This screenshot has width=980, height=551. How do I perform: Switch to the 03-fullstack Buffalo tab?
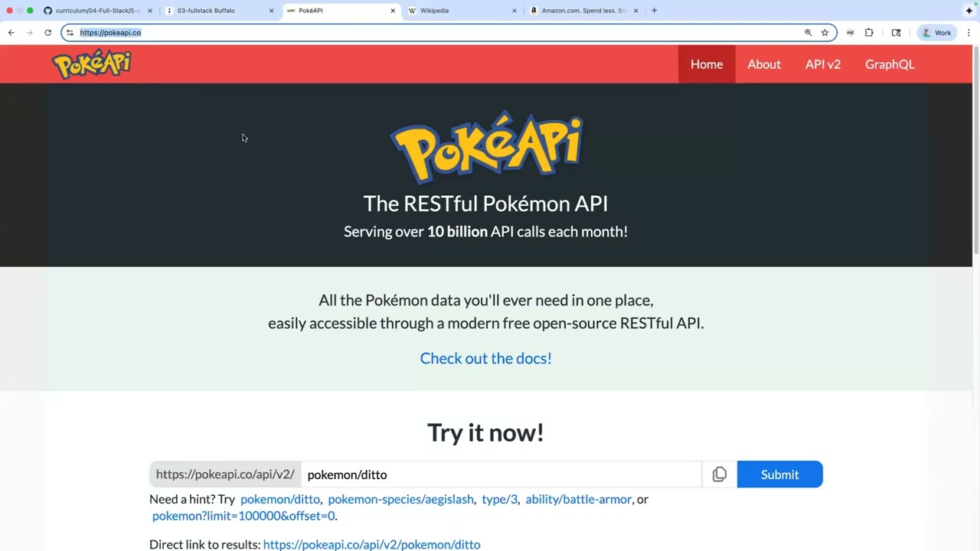[x=214, y=11]
